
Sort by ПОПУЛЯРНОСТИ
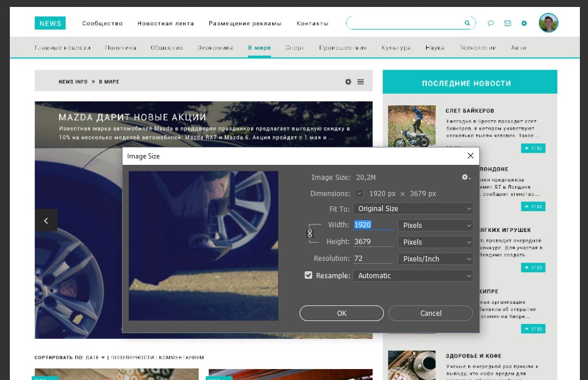132,357
